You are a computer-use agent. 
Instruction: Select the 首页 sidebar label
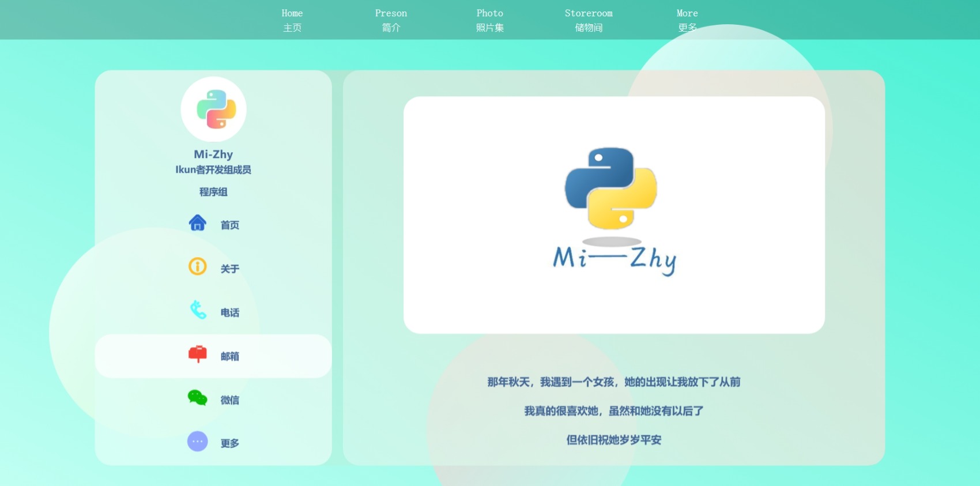pyautogui.click(x=230, y=225)
